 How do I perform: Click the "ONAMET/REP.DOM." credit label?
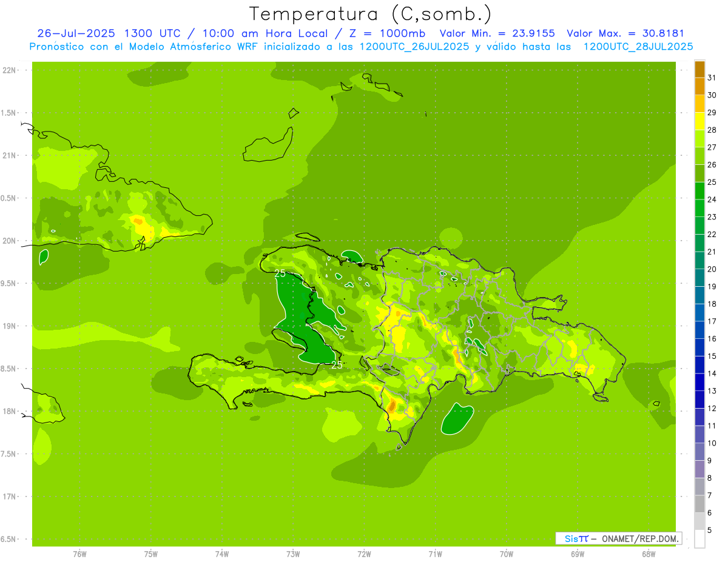pos(640,538)
